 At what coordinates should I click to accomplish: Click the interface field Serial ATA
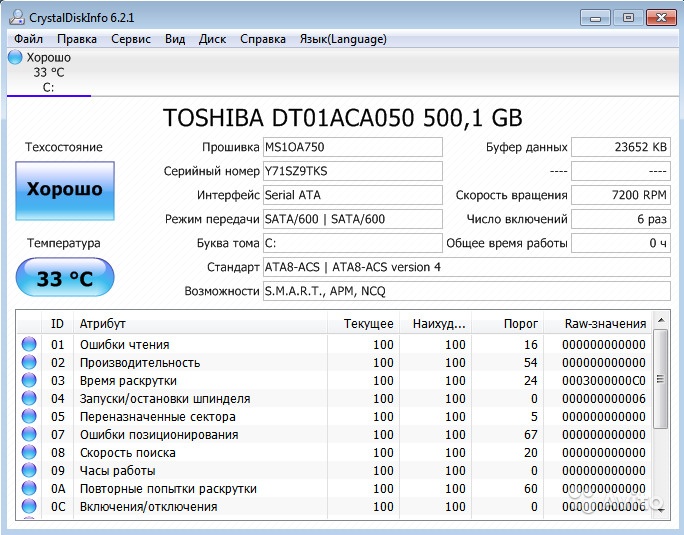(352, 195)
